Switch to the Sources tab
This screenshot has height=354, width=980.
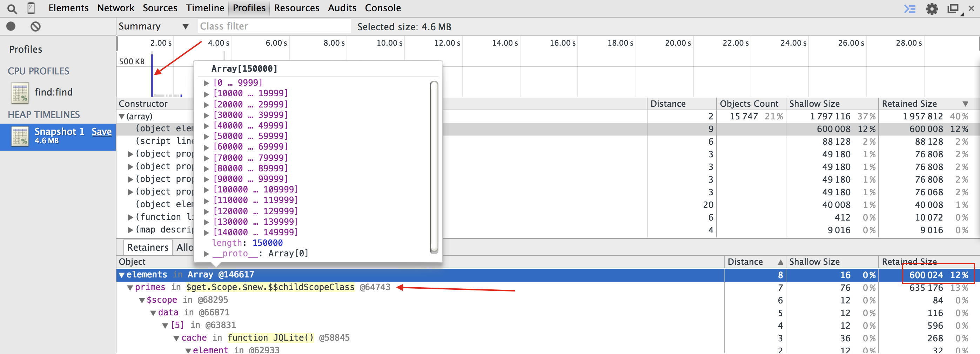pos(160,8)
